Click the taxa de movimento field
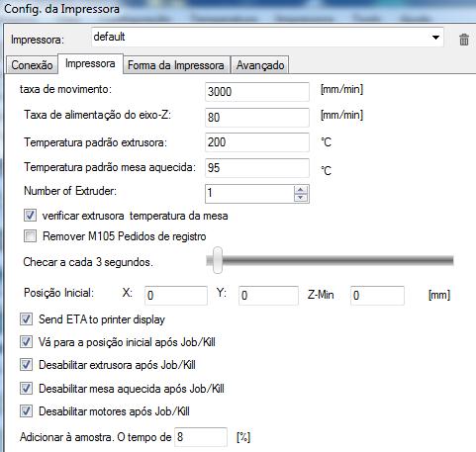The height and width of the screenshot is (452, 476). [257, 92]
